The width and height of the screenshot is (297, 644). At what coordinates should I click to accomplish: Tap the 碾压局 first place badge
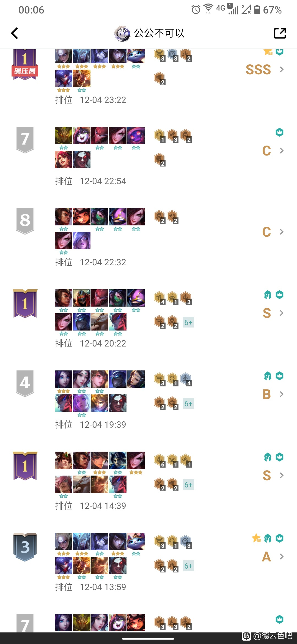[x=25, y=65]
